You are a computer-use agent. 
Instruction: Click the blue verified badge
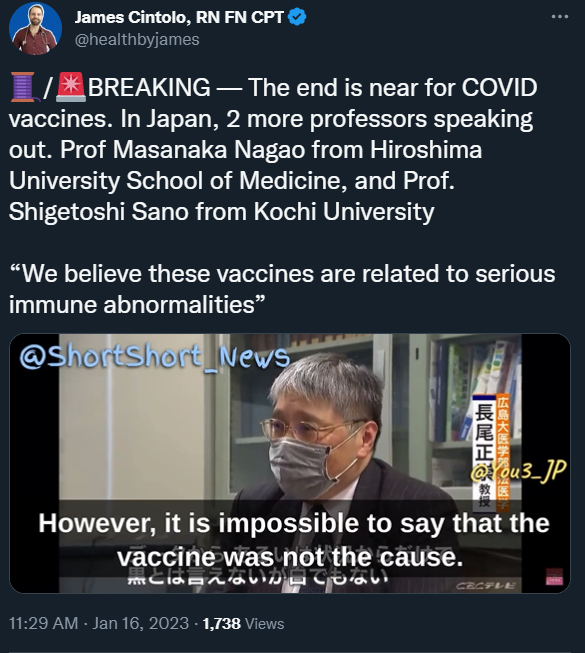(297, 17)
